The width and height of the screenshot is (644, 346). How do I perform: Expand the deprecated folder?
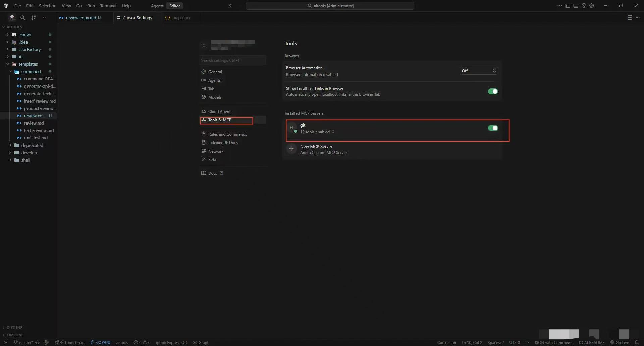pyautogui.click(x=32, y=145)
